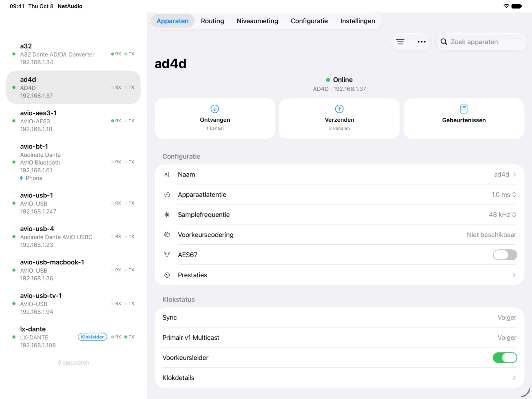The image size is (532, 399).
Task: Open the filter list icon
Action: [400, 42]
